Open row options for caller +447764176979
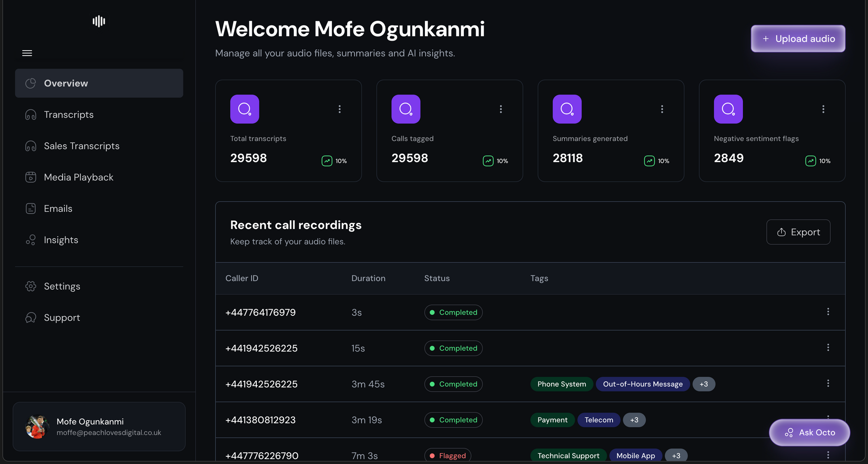868x464 pixels. [x=828, y=312]
